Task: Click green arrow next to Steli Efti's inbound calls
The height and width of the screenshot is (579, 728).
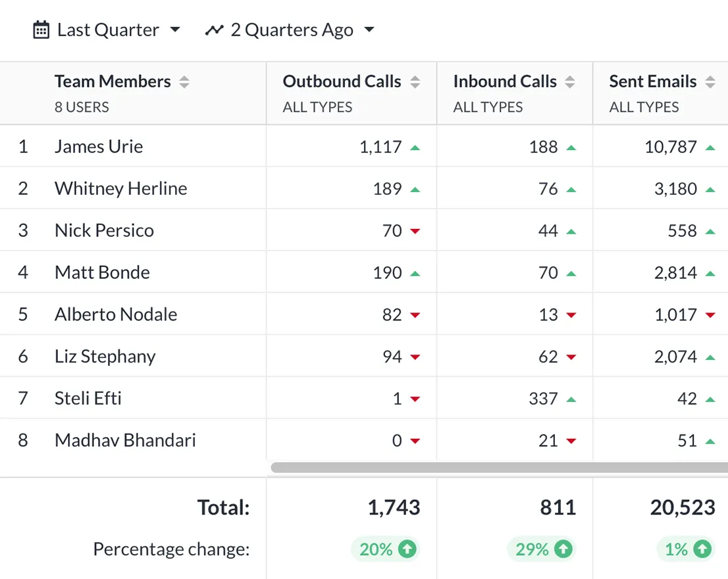Action: point(573,398)
